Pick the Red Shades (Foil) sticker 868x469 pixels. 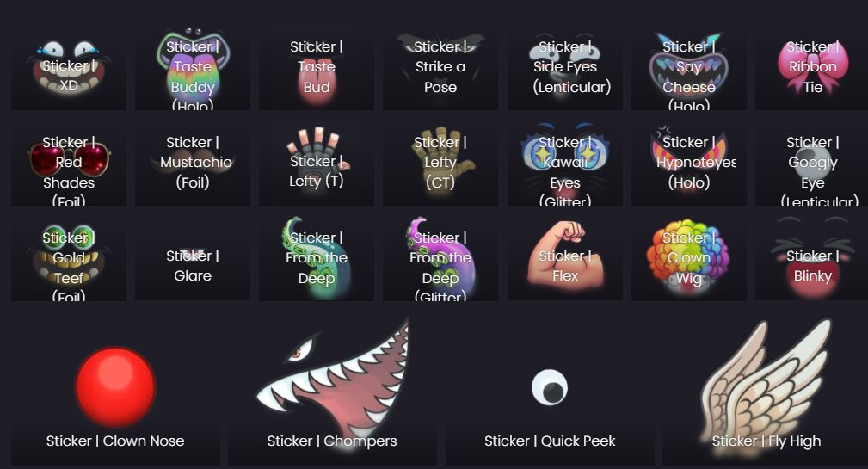tap(69, 164)
